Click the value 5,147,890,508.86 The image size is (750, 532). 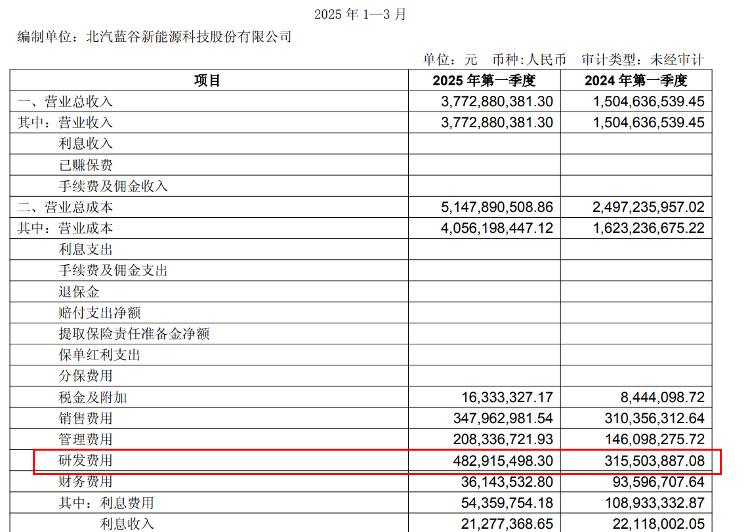(x=497, y=207)
